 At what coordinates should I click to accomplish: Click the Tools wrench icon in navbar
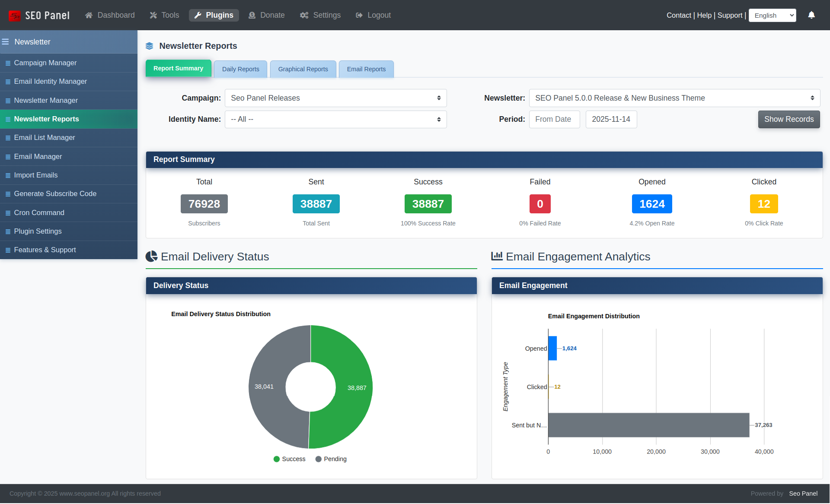coord(153,15)
